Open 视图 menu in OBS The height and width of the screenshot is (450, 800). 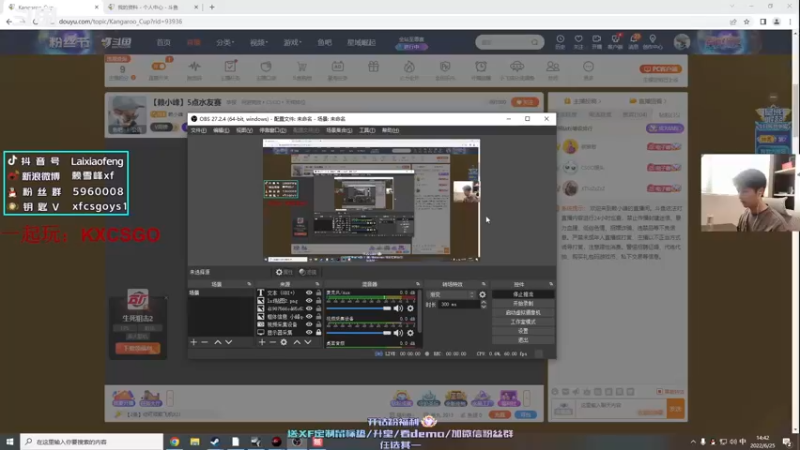click(244, 131)
